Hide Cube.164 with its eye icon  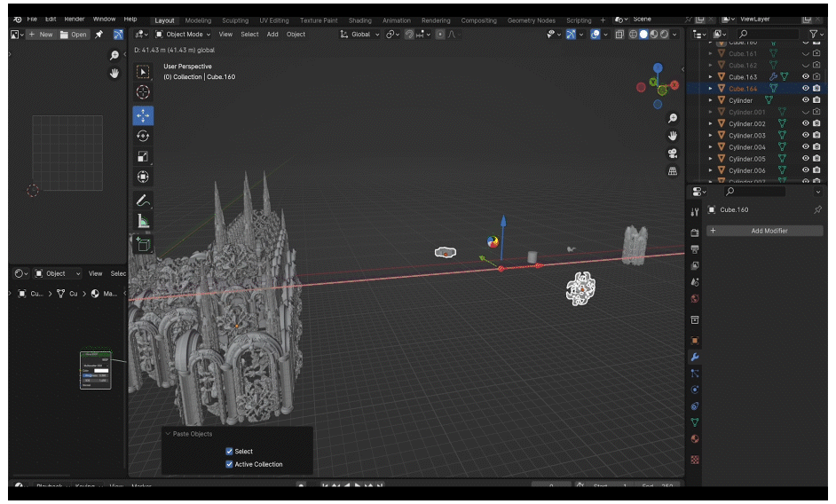tap(806, 89)
